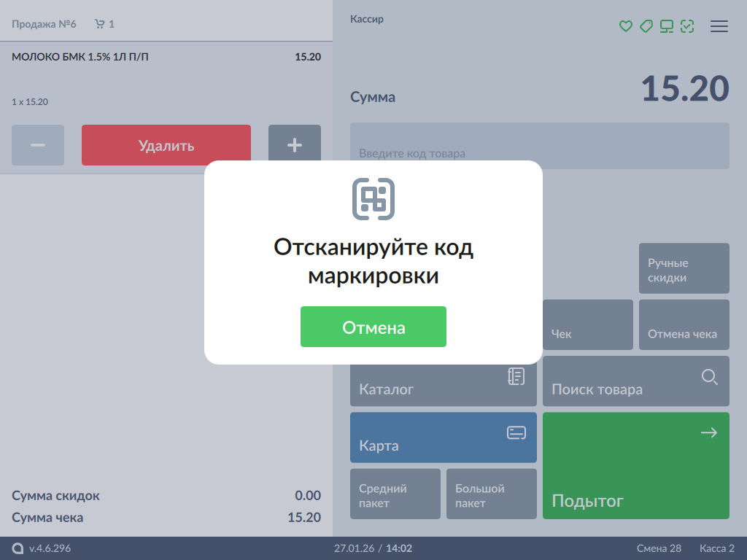747x560 pixels.
Task: Click the magnifier on Поиск товара
Action: 709,377
